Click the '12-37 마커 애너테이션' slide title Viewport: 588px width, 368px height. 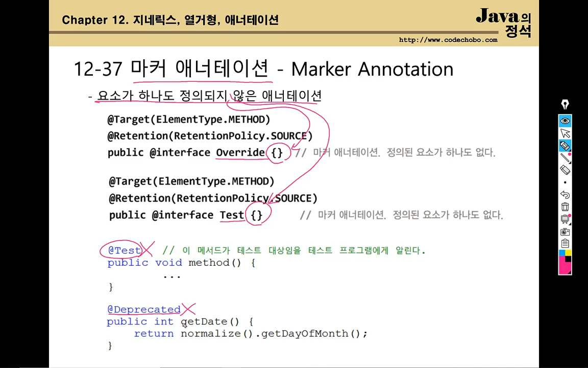tap(171, 68)
